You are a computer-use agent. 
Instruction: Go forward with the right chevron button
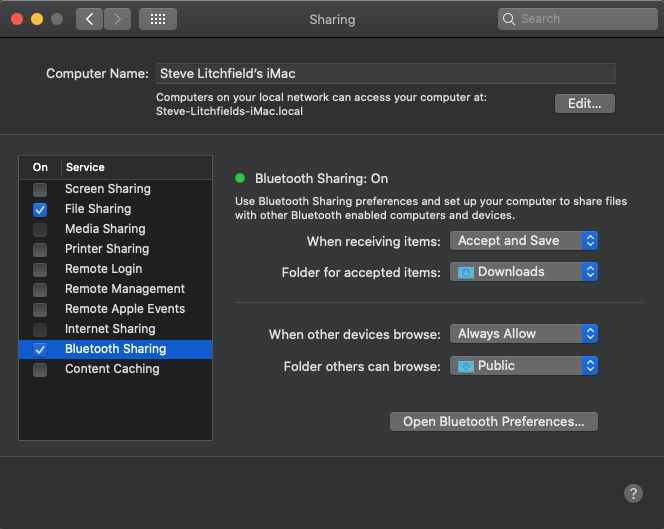[117, 19]
